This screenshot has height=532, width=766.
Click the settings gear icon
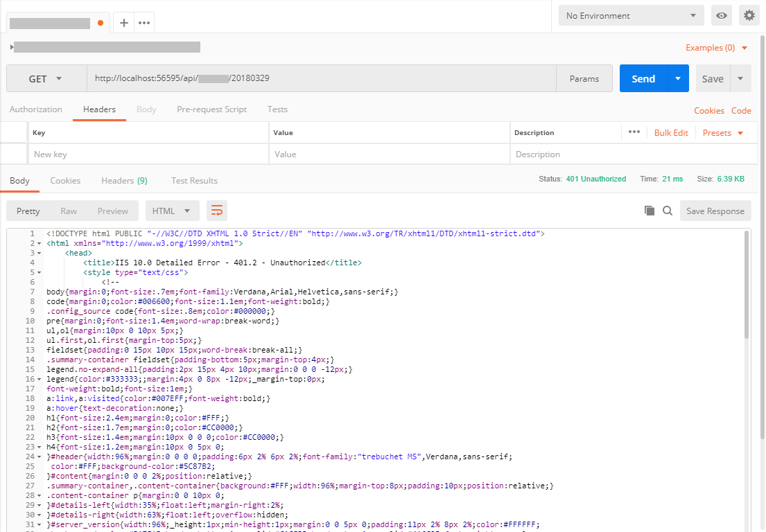[x=749, y=15]
